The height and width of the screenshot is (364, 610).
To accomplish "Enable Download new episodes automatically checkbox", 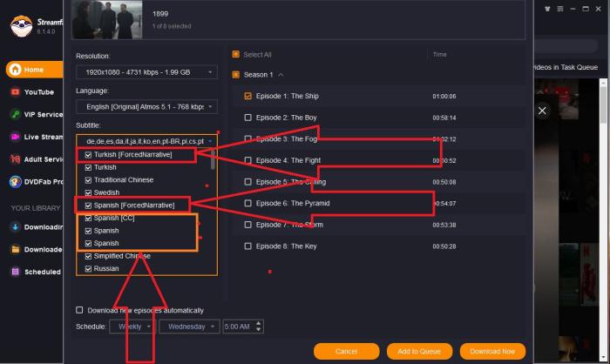I will click(80, 310).
